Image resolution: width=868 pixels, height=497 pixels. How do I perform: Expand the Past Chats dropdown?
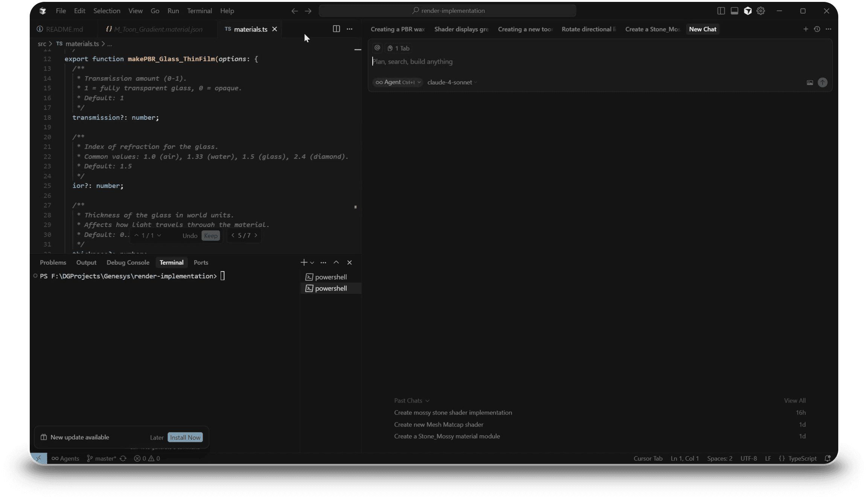[x=411, y=400]
